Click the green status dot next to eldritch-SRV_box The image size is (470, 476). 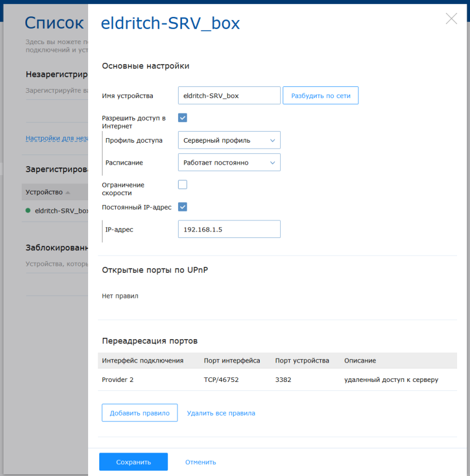pyautogui.click(x=28, y=210)
